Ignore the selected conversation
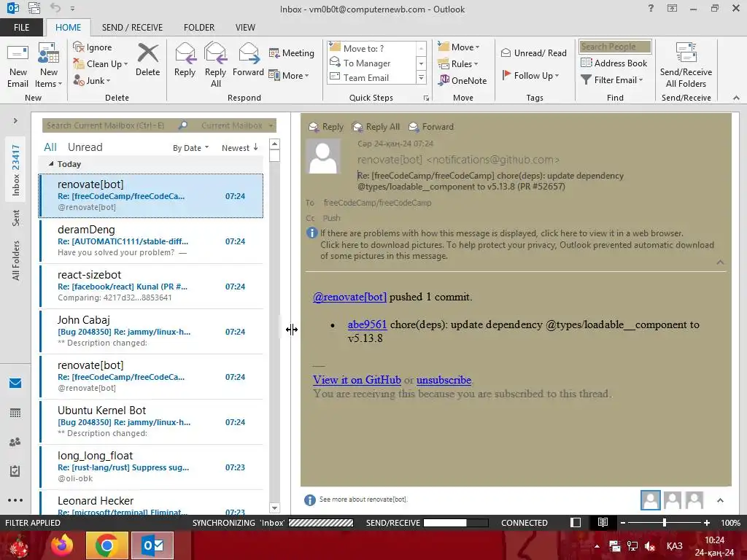This screenshot has height=560, width=747. [x=93, y=47]
